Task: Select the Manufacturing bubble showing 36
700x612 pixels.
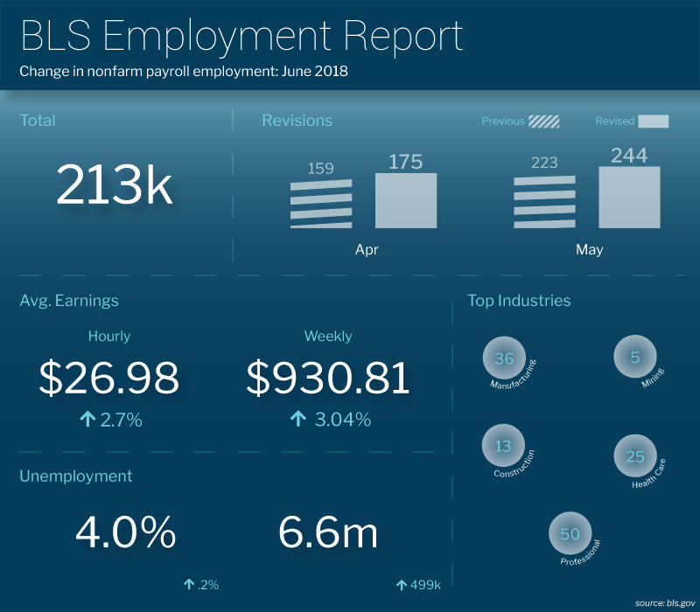Action: (504, 358)
